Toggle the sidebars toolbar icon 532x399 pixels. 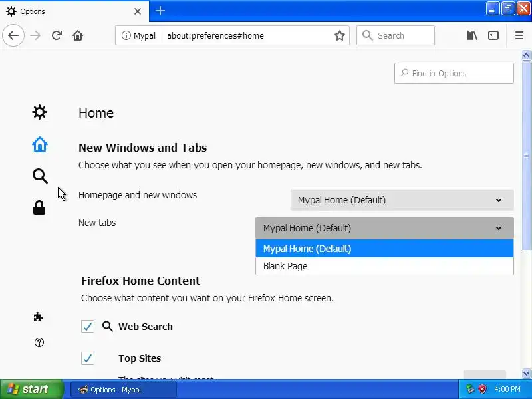pos(493,36)
